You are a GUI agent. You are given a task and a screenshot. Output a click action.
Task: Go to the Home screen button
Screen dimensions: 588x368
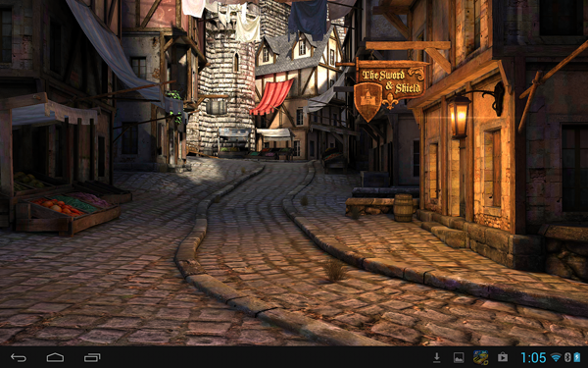click(55, 357)
